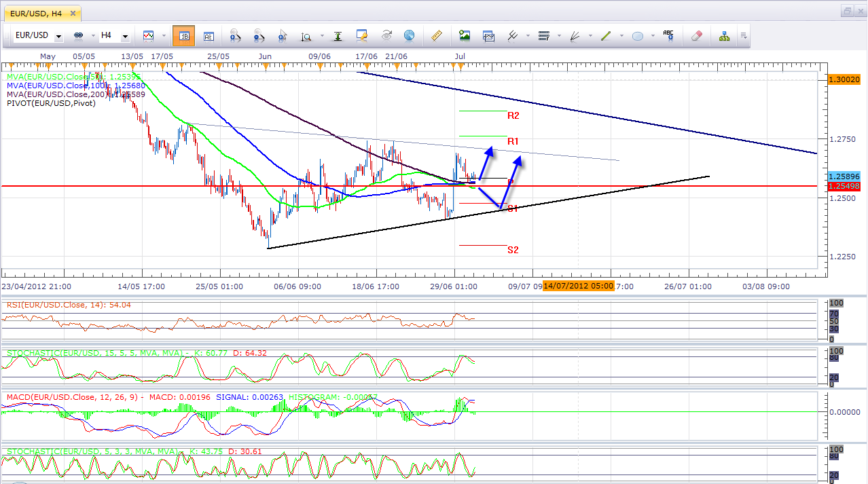Viewport: 868px width, 484px height.
Task: Click the STOCHASTIC 5,3,3 indicator label
Action: [x=134, y=451]
